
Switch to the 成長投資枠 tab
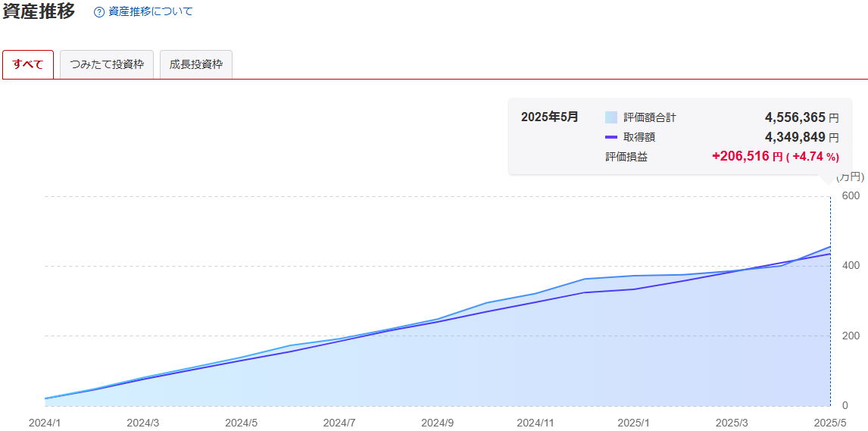196,64
